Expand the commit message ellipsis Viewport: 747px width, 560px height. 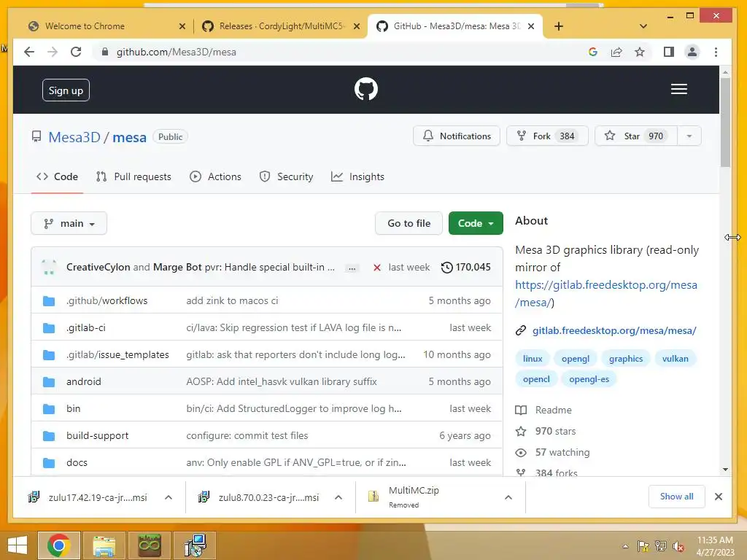click(x=352, y=268)
